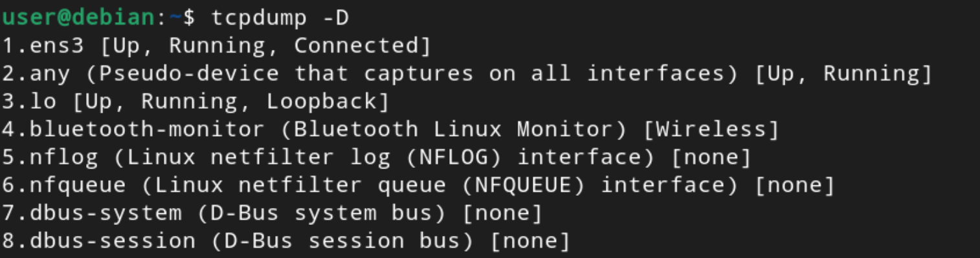
Task: Click 'Pseudo-device' in the any interface line
Action: point(190,74)
